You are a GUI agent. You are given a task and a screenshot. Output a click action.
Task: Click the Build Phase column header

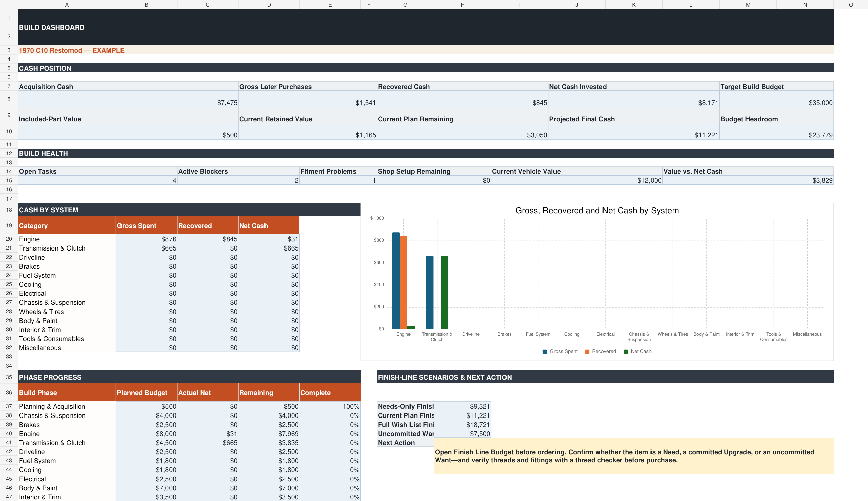[x=67, y=393]
